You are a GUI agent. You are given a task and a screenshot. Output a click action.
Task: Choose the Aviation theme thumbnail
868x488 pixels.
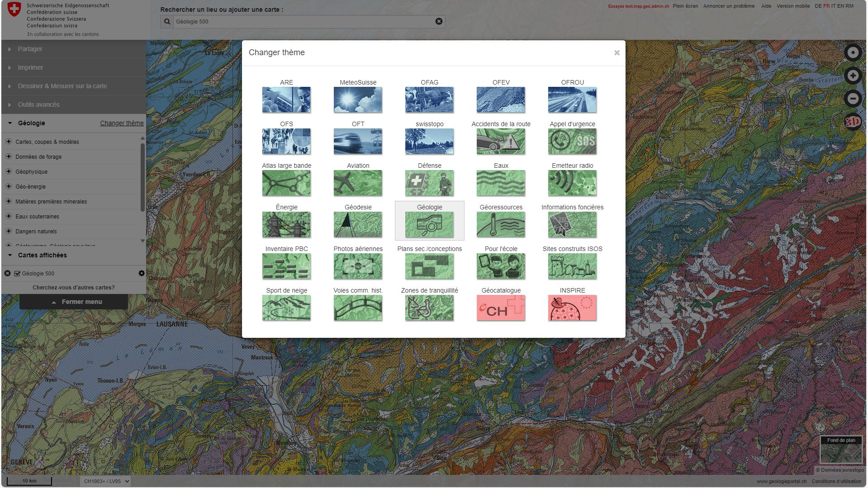358,183
